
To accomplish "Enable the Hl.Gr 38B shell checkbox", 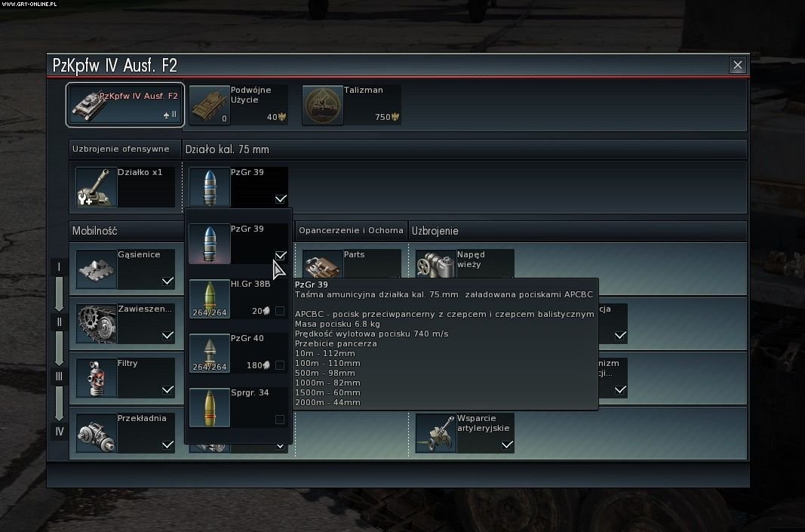I will pyautogui.click(x=280, y=311).
